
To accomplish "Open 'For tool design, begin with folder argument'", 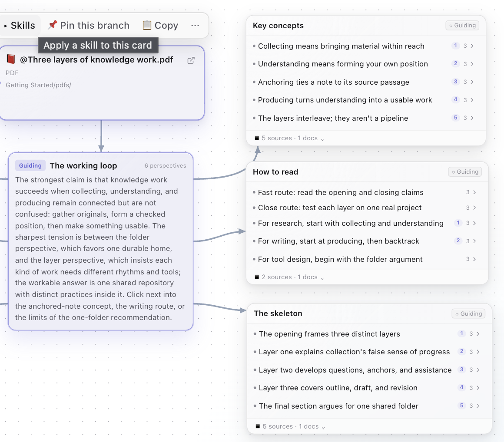I will [340, 259].
